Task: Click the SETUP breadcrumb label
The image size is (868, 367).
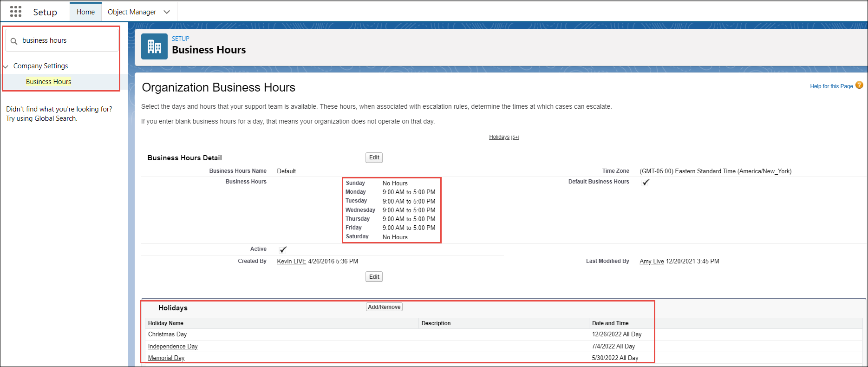Action: [181, 39]
